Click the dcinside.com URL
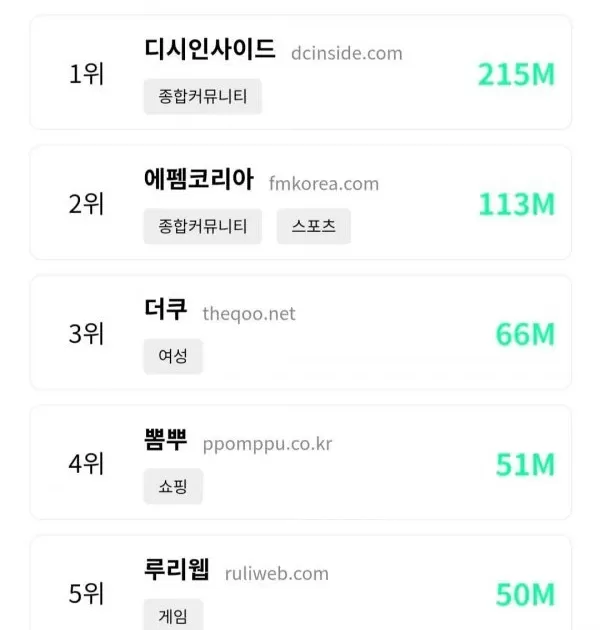 347,53
